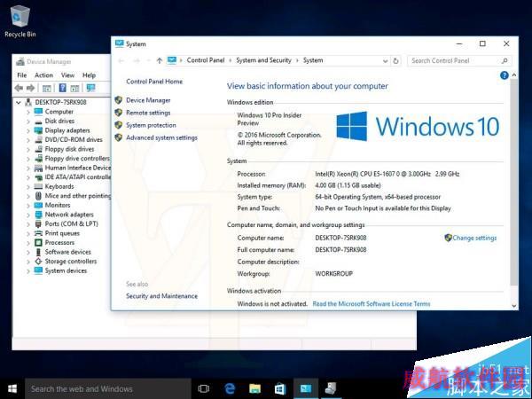
Task: Expand the Processors node
Action: [28, 243]
